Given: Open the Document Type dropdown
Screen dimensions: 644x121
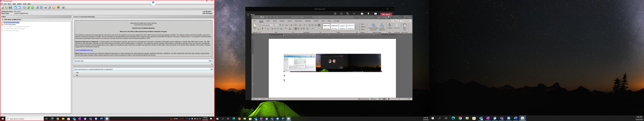Looking at the screenshot, I should [x=212, y=64].
